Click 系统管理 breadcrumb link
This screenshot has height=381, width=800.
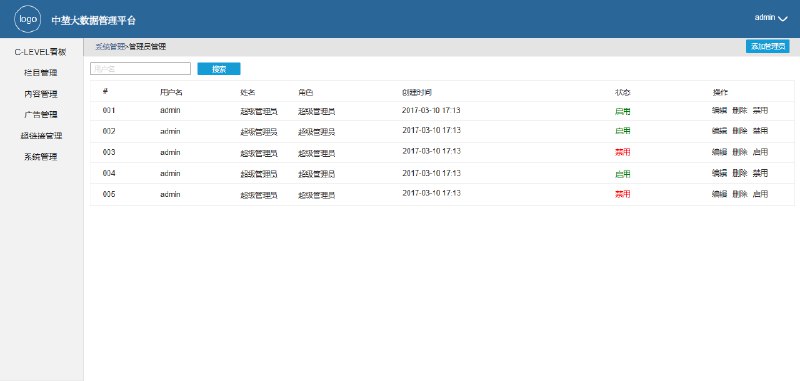point(110,47)
